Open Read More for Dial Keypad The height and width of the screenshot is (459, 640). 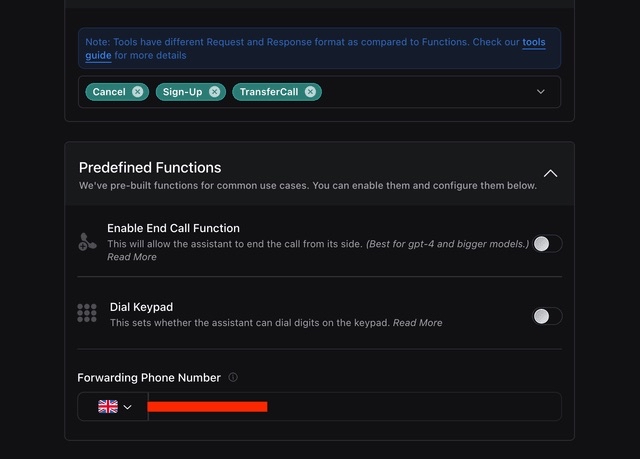coord(417,323)
